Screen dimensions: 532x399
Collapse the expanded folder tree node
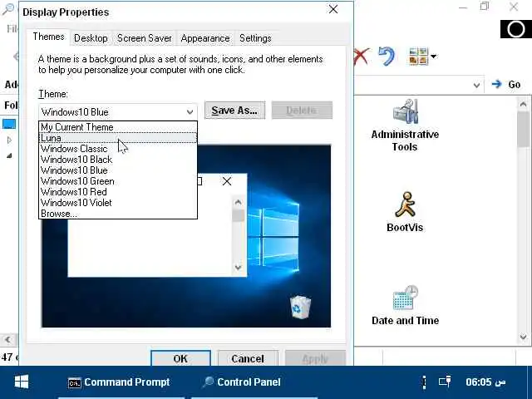click(x=9, y=155)
